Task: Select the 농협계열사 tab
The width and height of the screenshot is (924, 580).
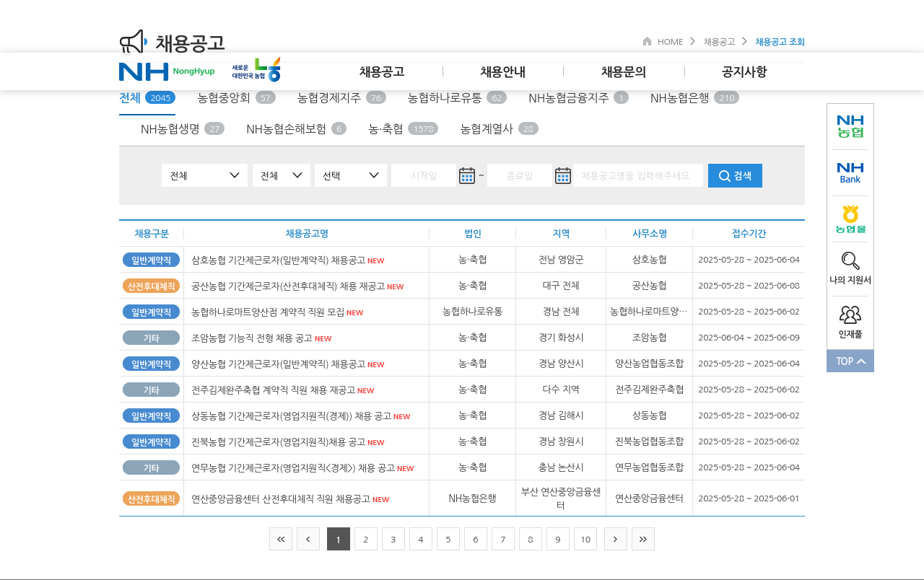Action: [x=499, y=128]
